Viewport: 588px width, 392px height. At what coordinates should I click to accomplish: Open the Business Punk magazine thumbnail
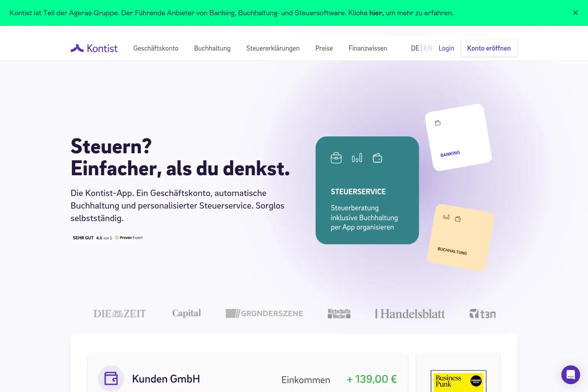[459, 381]
